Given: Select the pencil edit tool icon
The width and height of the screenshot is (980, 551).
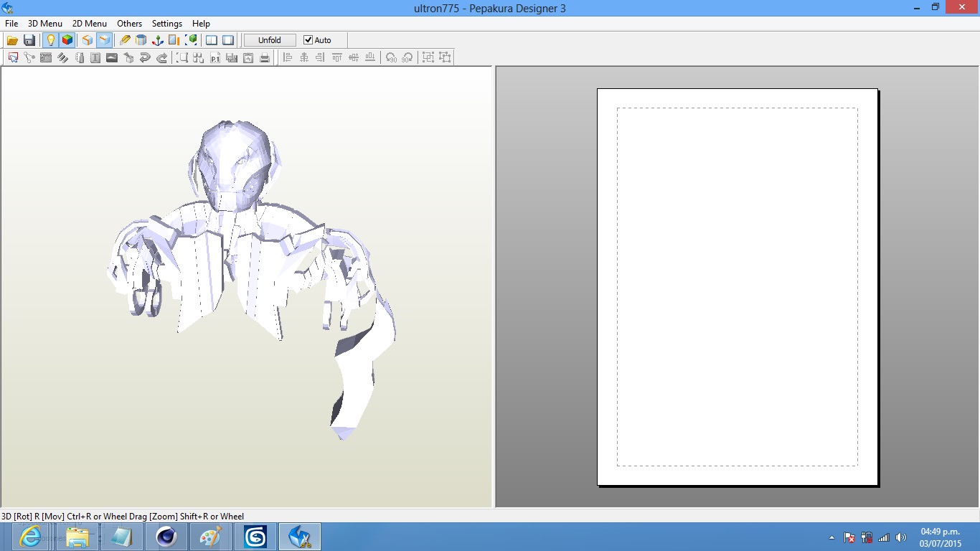Looking at the screenshot, I should [x=125, y=40].
